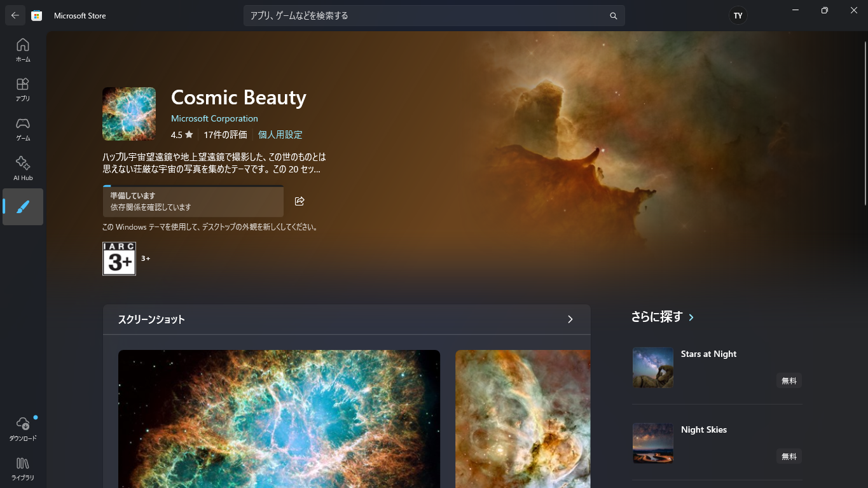Open the ホーム home section
This screenshot has width=868, height=488.
pos(23,50)
